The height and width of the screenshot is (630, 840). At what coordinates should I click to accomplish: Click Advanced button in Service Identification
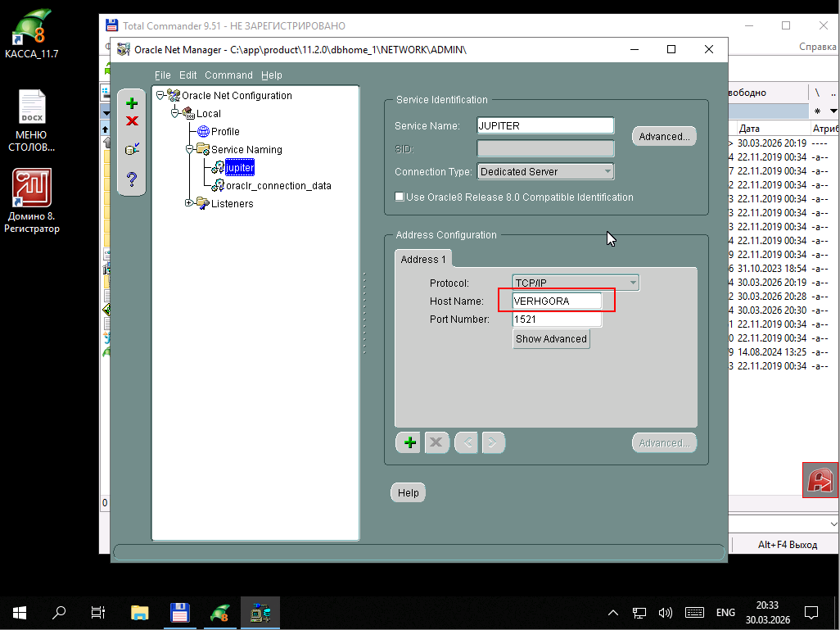point(664,137)
